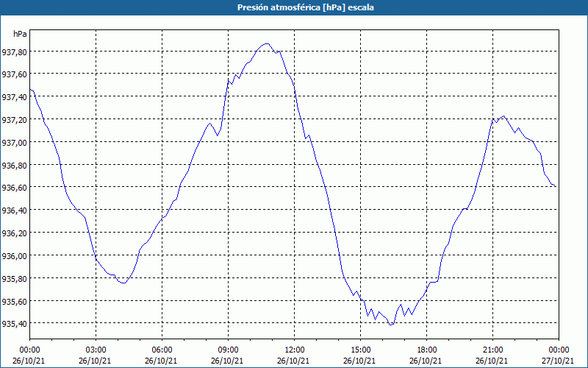This screenshot has width=588, height=368.
Task: Click the 21:00 time axis label
Action: tap(492, 350)
